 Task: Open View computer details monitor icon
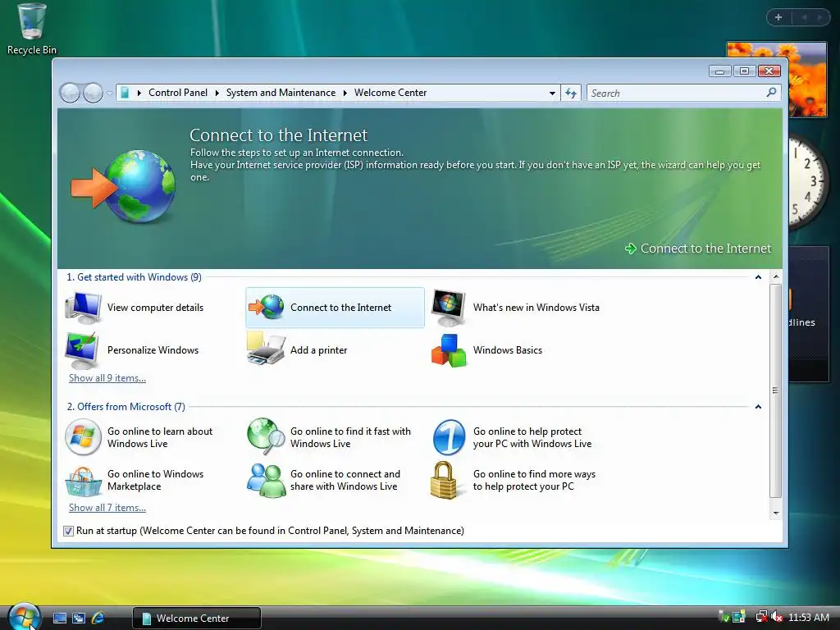tap(84, 308)
